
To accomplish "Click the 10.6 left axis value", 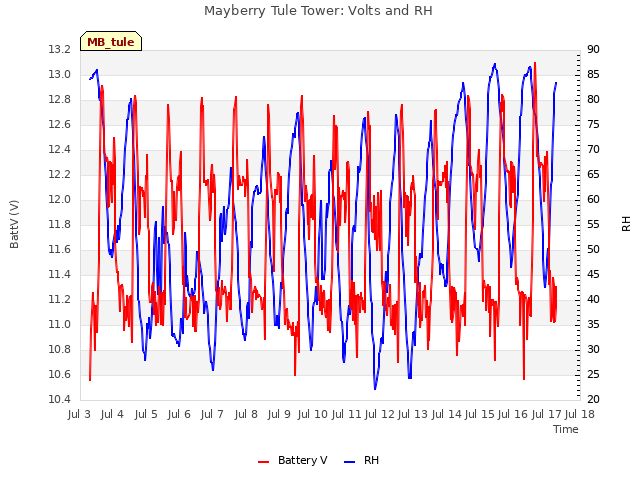I will pos(59,374).
